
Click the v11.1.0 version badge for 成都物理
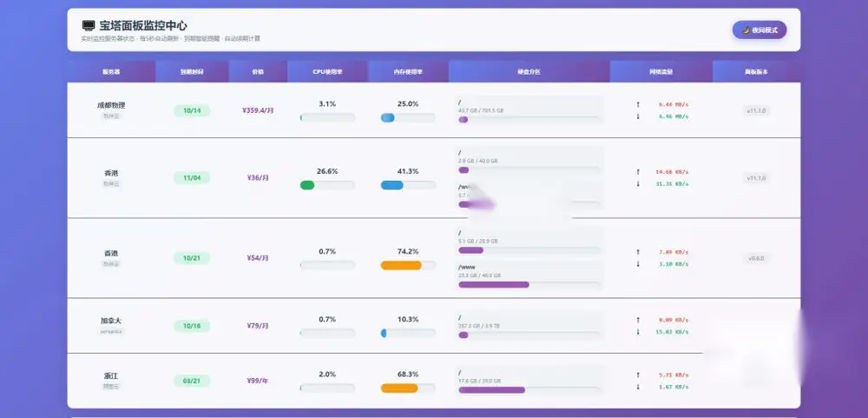point(756,111)
